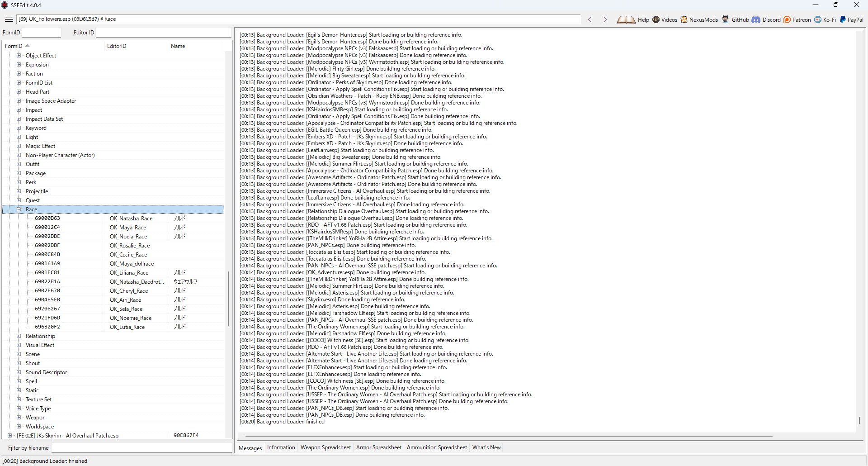The image size is (868, 466).
Task: Open the What's New tab
Action: click(x=486, y=447)
